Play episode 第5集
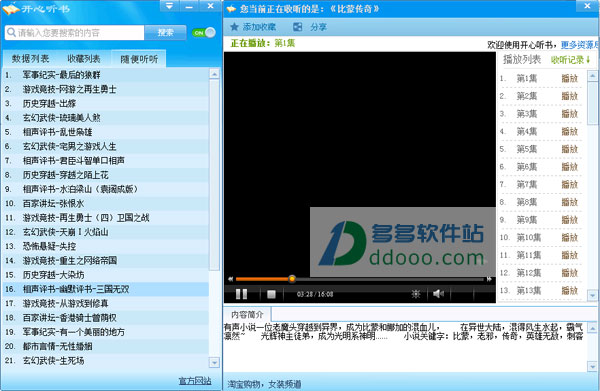600x391 pixels. point(569,149)
